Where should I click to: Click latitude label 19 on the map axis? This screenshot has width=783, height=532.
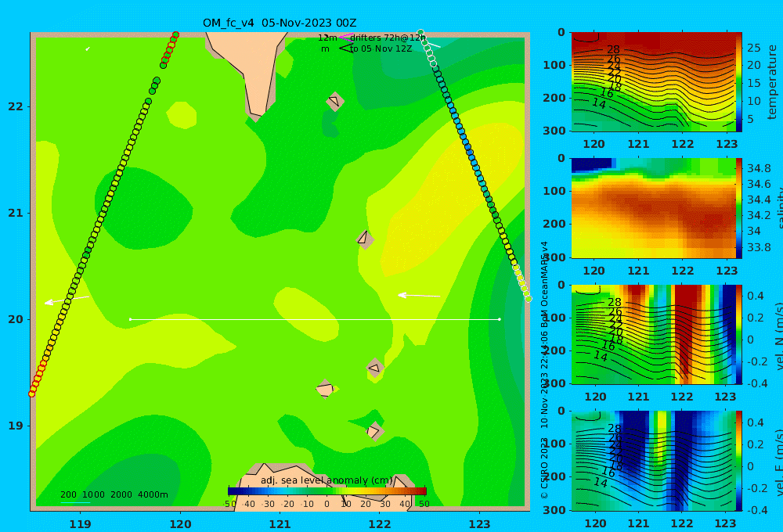[x=16, y=426]
